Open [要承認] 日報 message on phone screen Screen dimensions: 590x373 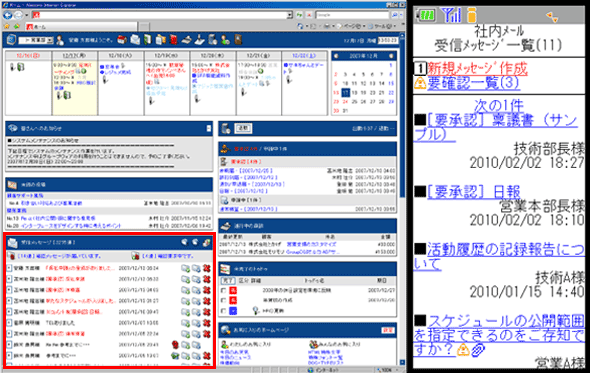coord(474,192)
